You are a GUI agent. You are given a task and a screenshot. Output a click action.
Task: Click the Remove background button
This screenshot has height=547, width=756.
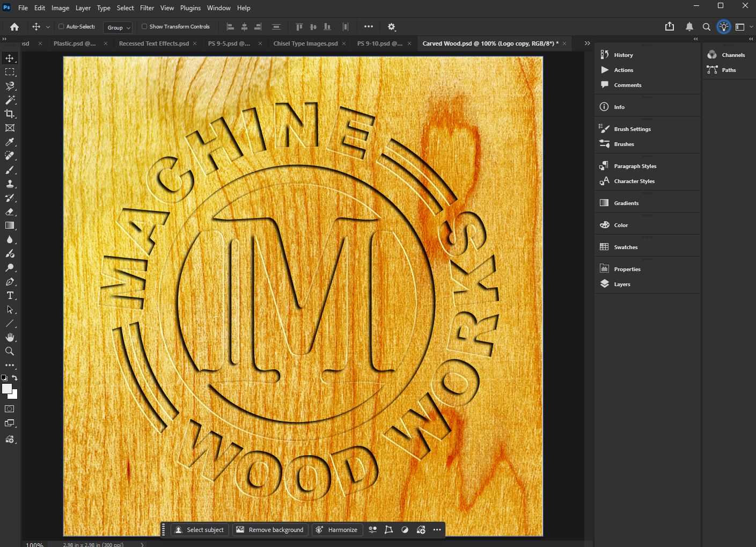pyautogui.click(x=270, y=530)
